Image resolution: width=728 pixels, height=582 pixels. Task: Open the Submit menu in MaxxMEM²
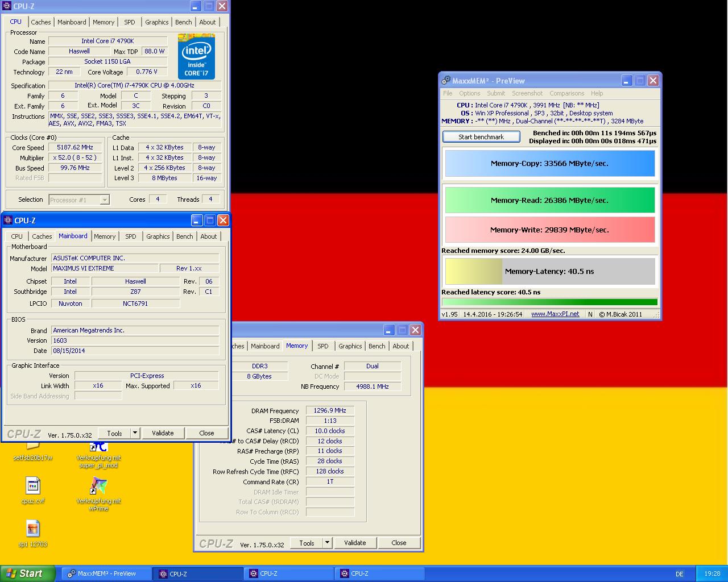tap(496, 93)
